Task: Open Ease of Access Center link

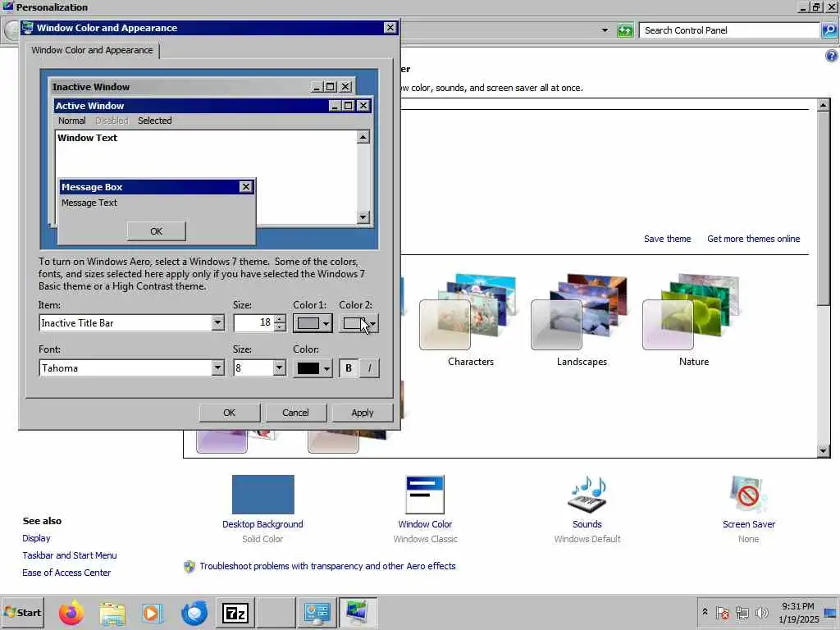Action: [x=66, y=572]
